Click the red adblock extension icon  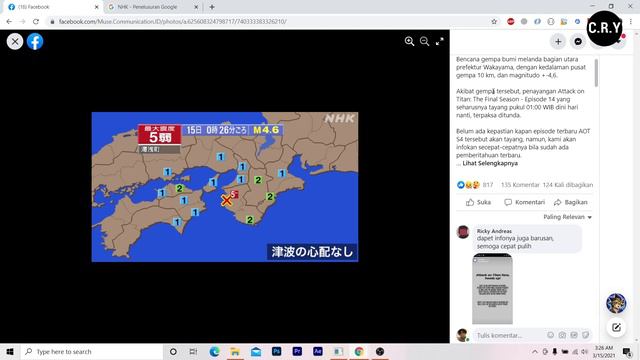511,21
